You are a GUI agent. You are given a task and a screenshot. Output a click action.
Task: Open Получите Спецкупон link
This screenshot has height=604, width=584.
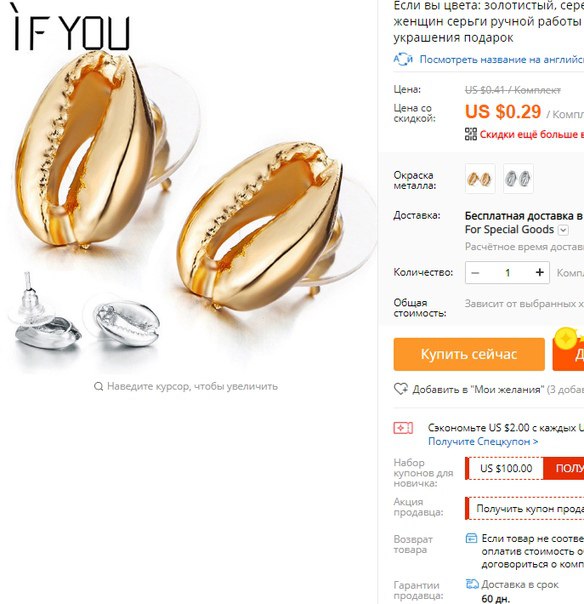[483, 441]
